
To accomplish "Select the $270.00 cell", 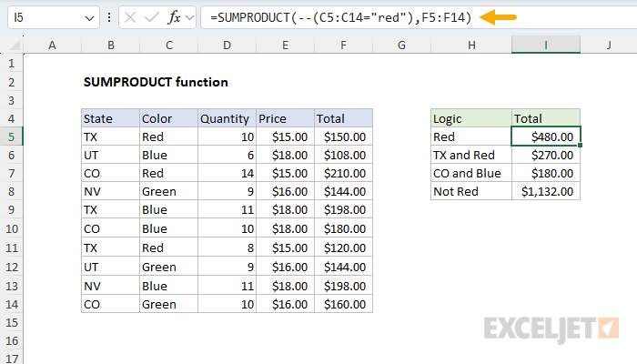I will point(546,155).
